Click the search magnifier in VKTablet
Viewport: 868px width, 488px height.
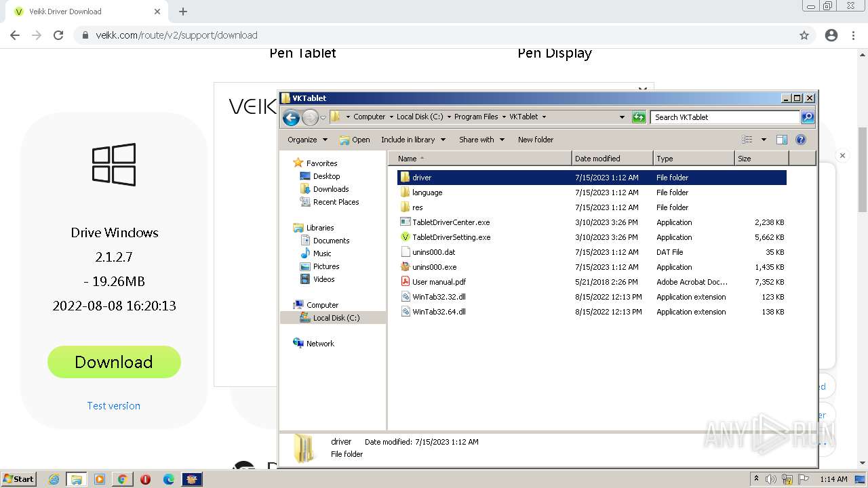tap(807, 117)
